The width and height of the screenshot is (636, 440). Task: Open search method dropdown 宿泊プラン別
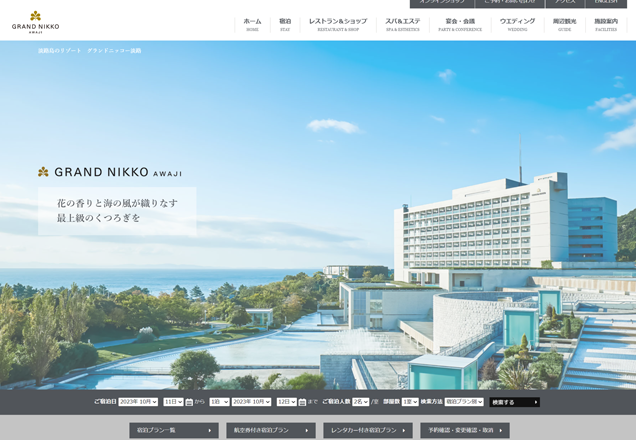tap(464, 402)
